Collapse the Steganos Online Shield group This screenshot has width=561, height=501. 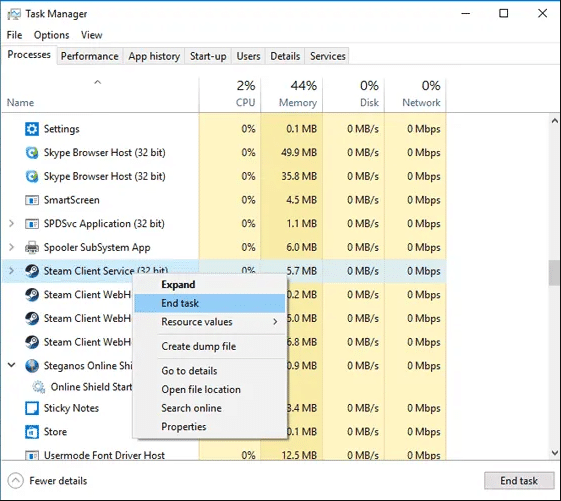click(x=11, y=365)
